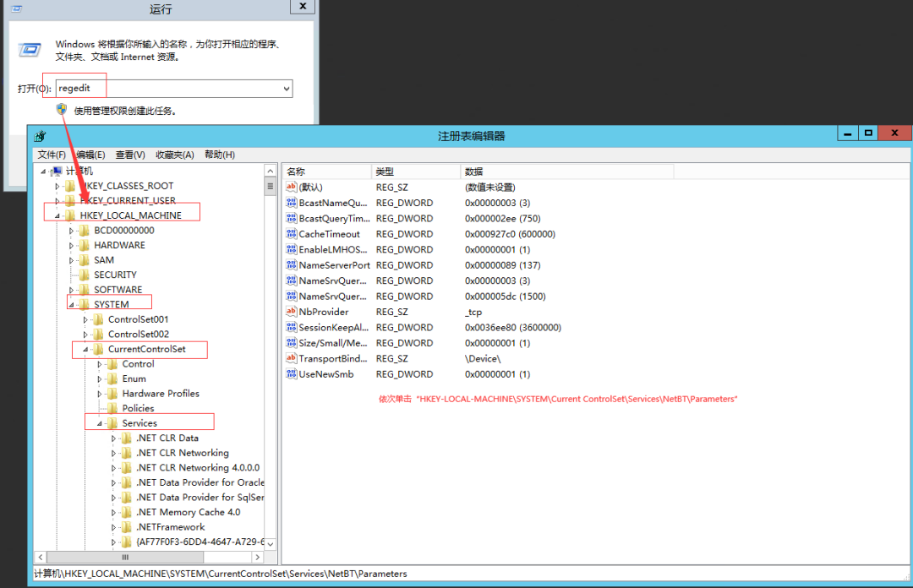
Task: Click the TransportBind string value icon
Action: point(292,358)
